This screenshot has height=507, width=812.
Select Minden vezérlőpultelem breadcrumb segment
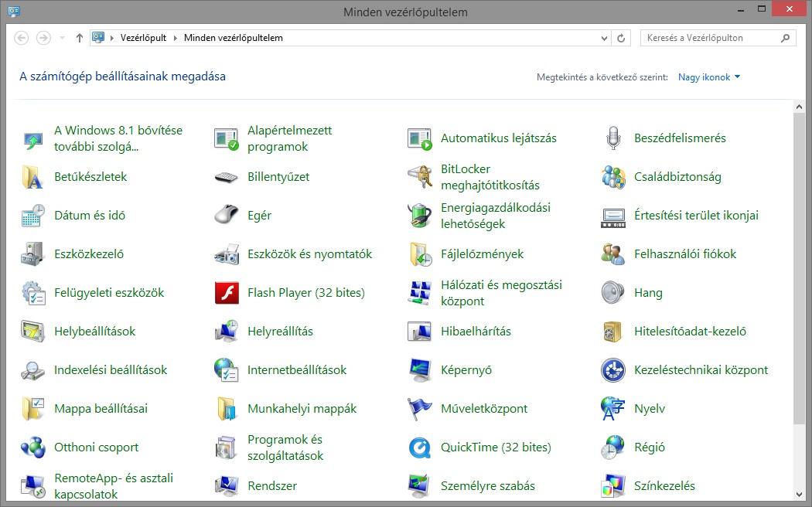point(233,38)
